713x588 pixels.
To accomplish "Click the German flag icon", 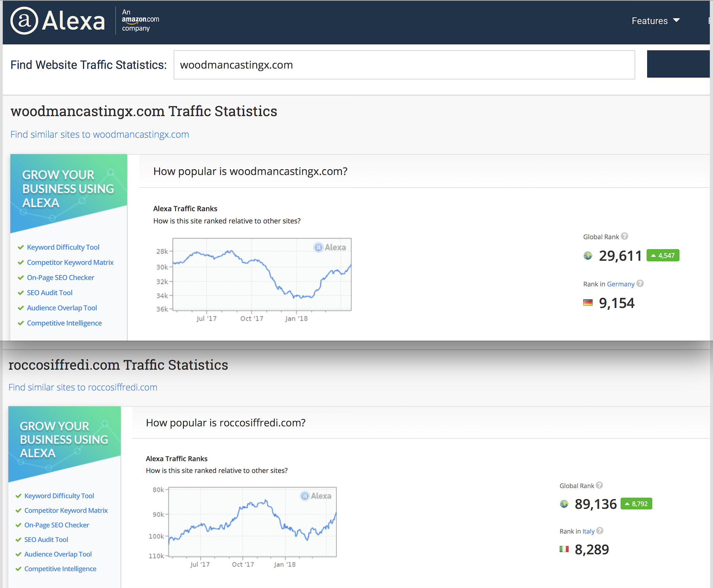I will [x=588, y=303].
